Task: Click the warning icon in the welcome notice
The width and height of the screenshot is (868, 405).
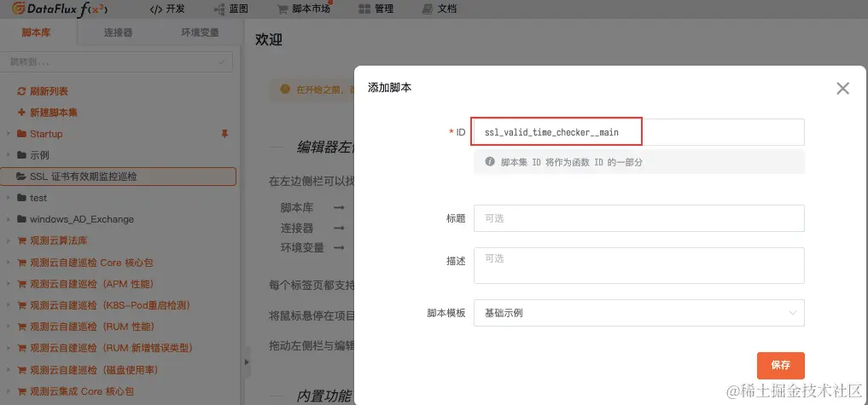Action: (284, 89)
